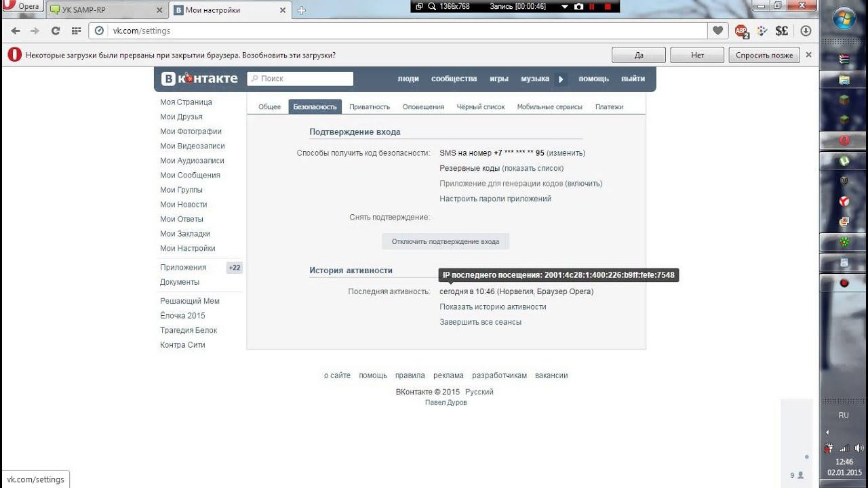Open ICQ green flower taskbar icon
The image size is (868, 488).
coord(844,242)
